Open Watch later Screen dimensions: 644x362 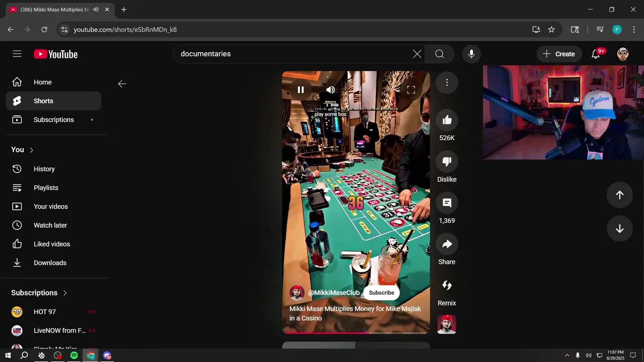click(x=53, y=225)
